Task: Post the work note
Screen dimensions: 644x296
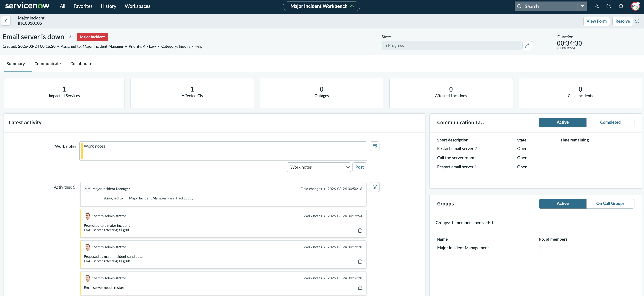Action: pos(359,167)
